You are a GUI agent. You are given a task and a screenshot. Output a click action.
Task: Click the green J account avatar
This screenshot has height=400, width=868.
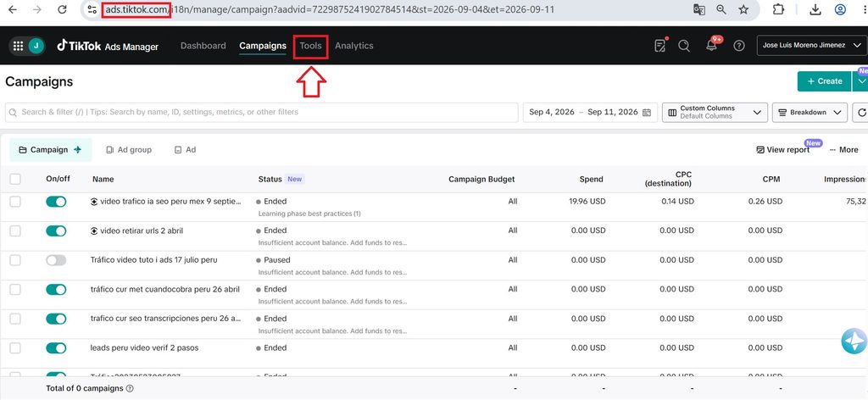coord(36,46)
